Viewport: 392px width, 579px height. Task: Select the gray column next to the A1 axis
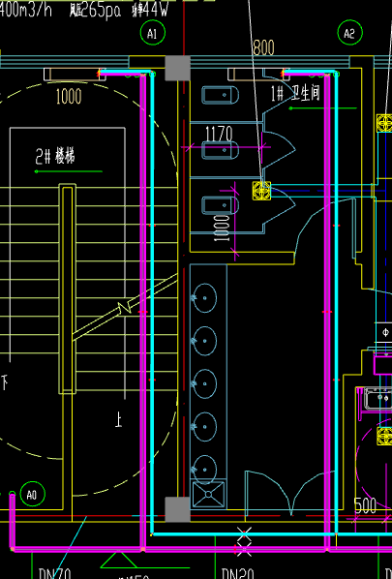pos(177,68)
